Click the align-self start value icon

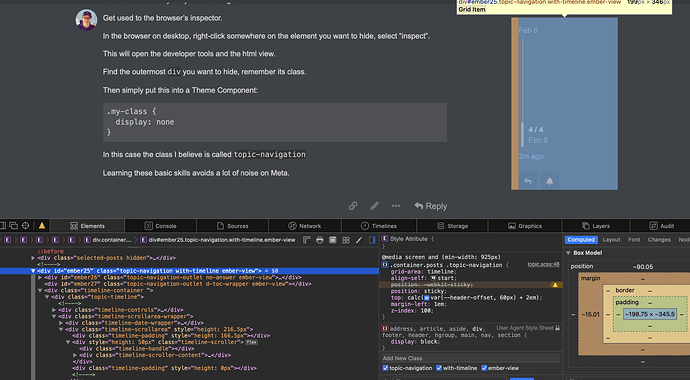tap(433, 278)
